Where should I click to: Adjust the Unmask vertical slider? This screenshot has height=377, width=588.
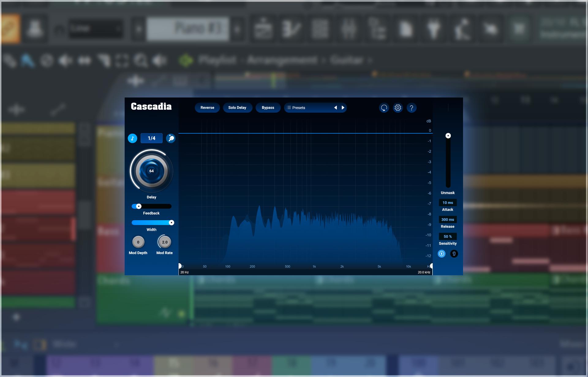pos(448,161)
